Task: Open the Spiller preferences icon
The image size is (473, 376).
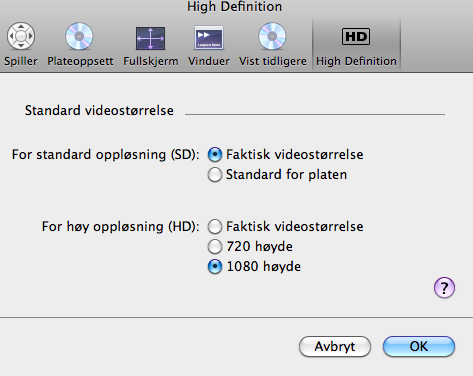Action: [x=21, y=36]
